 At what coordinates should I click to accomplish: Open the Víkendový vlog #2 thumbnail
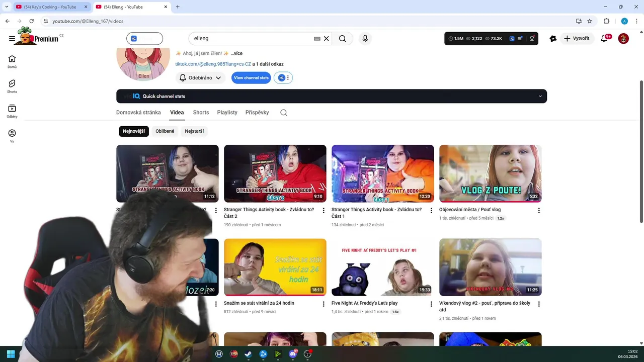[x=490, y=267]
